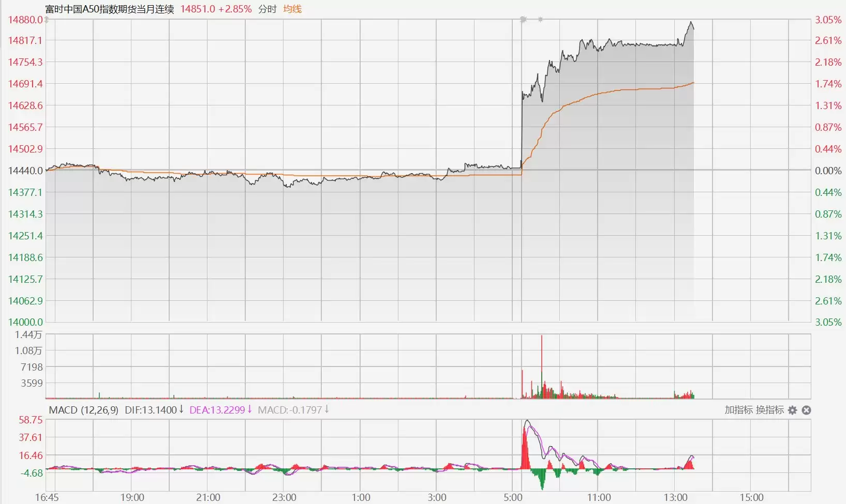
Task: Close the MACD indicator panel
Action: pyautogui.click(x=806, y=410)
